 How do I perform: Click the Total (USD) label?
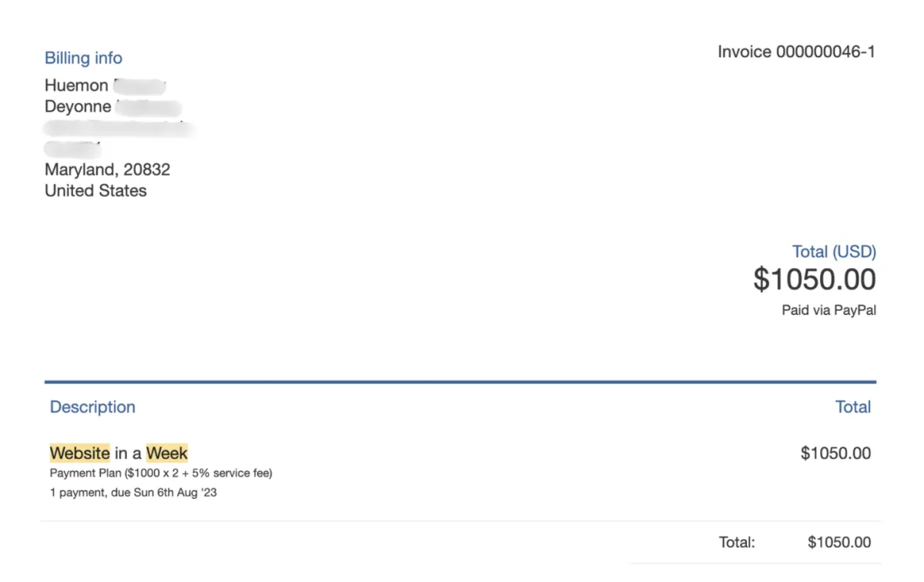[834, 252]
